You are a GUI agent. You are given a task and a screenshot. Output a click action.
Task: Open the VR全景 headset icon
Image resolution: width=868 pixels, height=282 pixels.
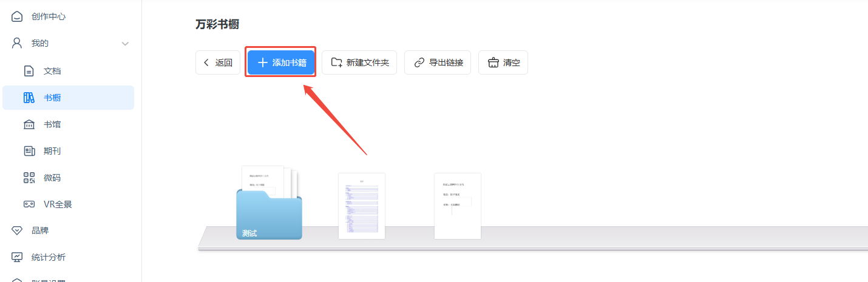tap(29, 204)
